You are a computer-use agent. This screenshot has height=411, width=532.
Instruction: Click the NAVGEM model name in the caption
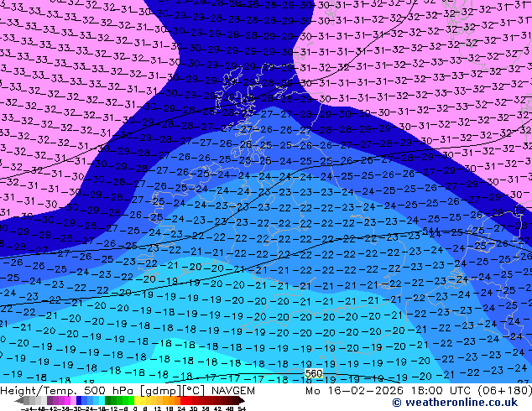[x=233, y=391]
